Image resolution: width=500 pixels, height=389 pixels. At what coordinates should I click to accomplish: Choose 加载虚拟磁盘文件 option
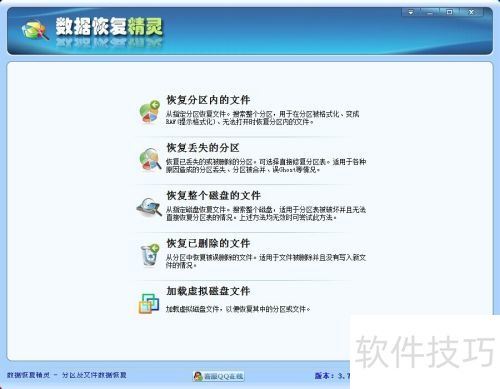(208, 291)
